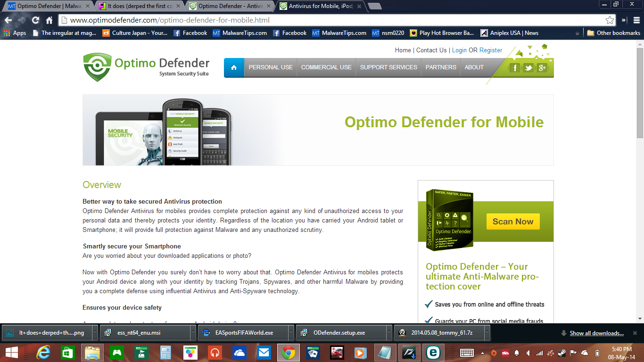The width and height of the screenshot is (644, 362).
Task: Open the touch keyboard tray icon
Action: coord(467,353)
